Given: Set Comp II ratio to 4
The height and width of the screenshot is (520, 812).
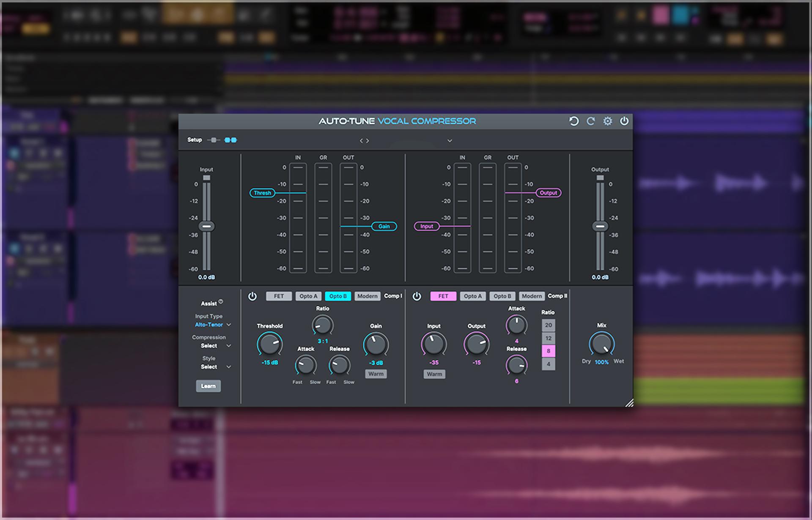Looking at the screenshot, I should (x=549, y=364).
